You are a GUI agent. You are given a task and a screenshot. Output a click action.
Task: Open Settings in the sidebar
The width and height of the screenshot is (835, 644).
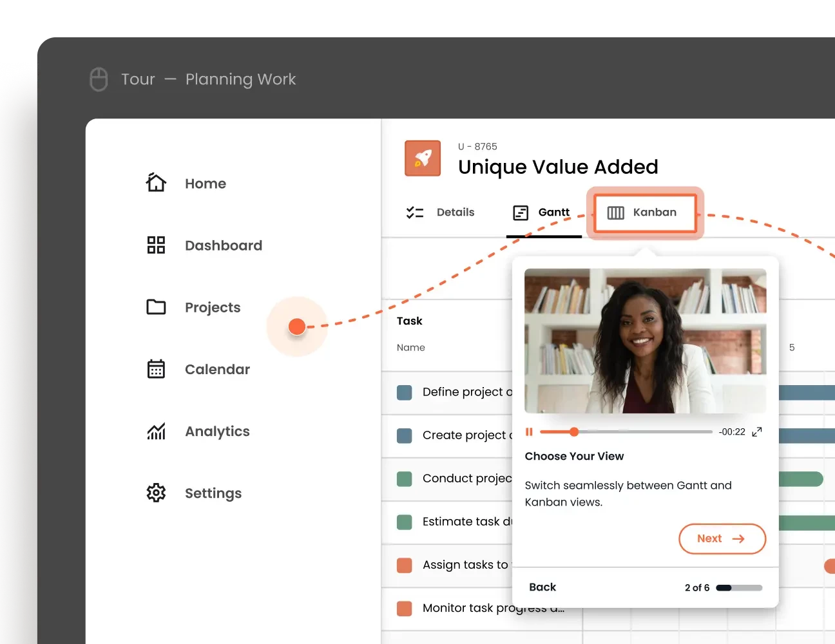[x=194, y=493]
